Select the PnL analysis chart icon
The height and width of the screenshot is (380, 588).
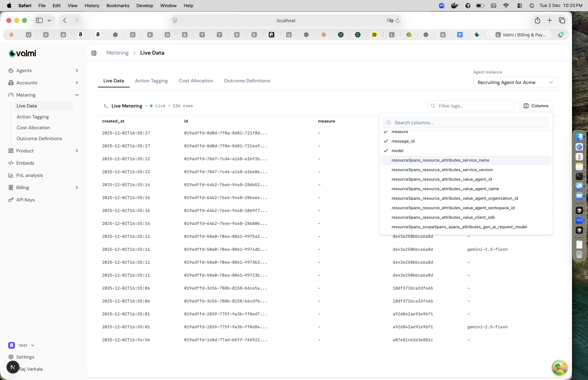pos(11,175)
